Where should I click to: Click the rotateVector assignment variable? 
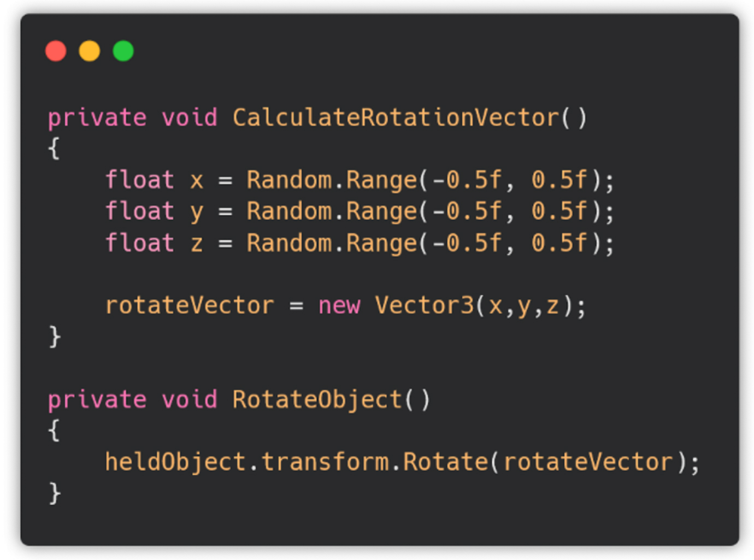tap(189, 305)
